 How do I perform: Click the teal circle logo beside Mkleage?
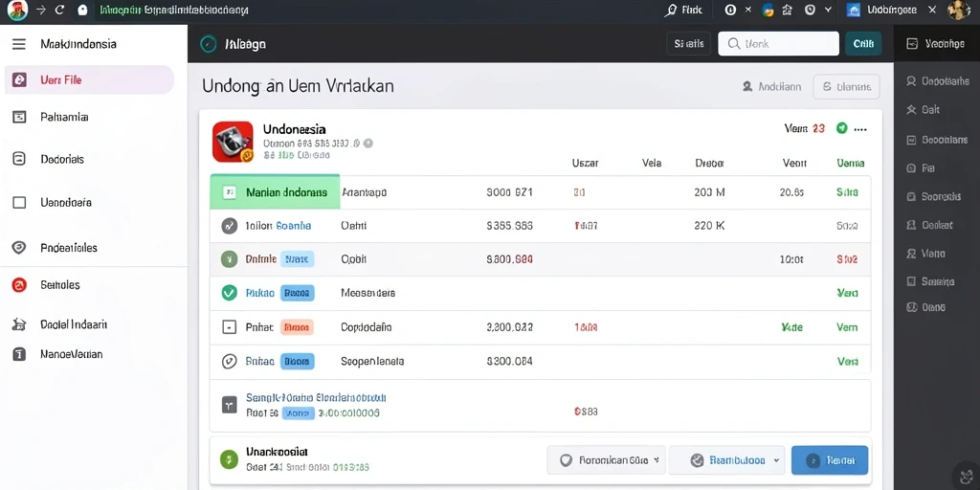[208, 44]
